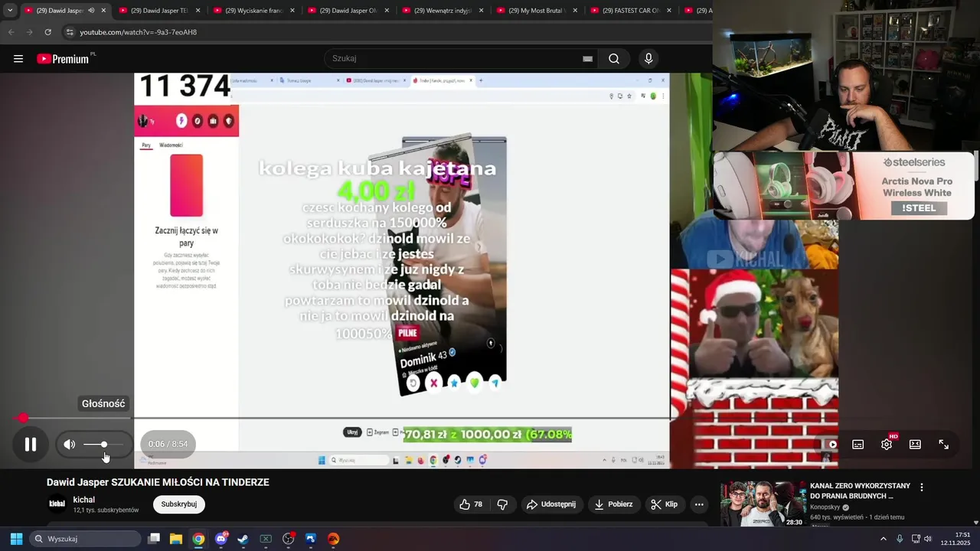Switch to the My Most Brutal tab

coord(537,11)
